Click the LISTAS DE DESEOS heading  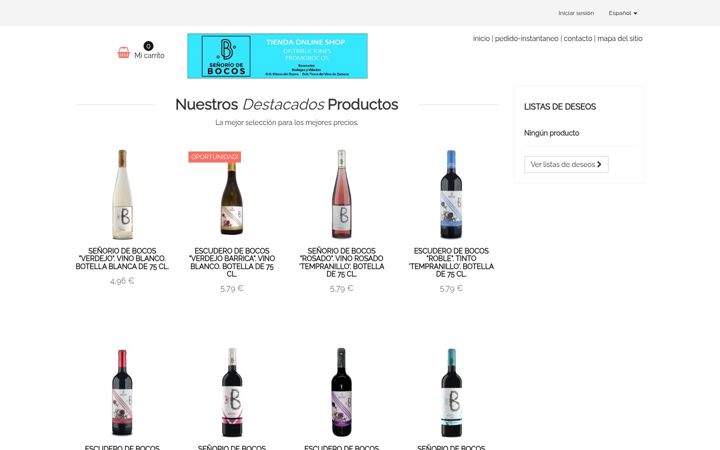click(560, 107)
